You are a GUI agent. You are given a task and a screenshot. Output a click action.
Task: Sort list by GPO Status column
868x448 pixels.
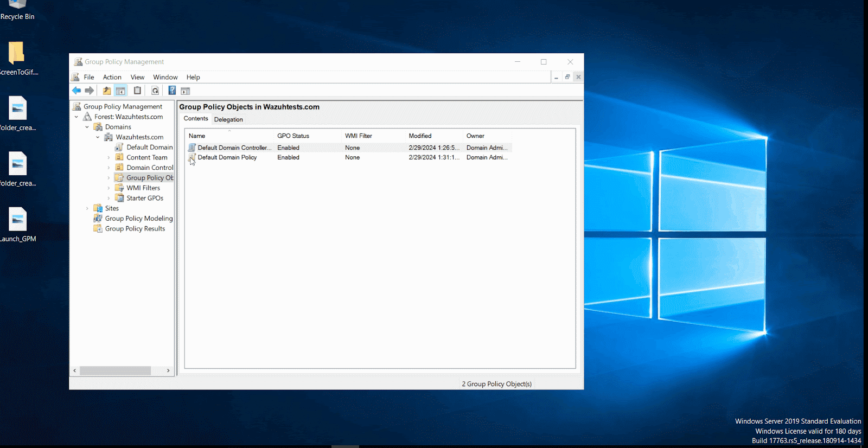click(293, 136)
